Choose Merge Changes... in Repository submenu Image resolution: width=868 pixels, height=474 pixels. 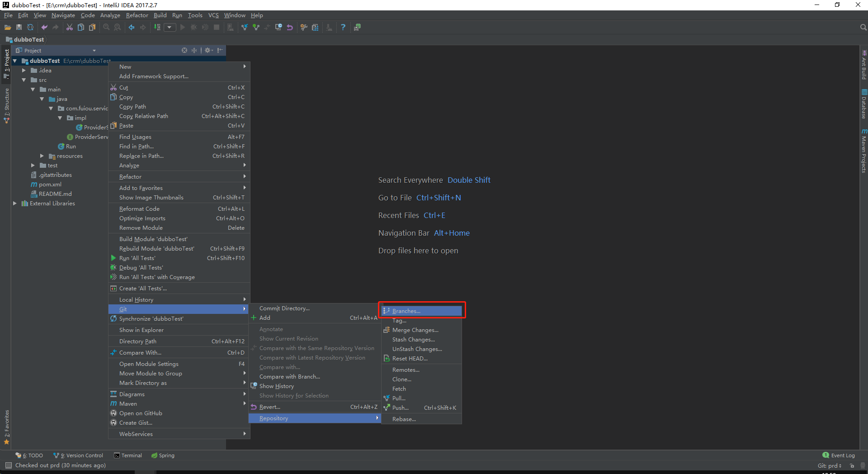[422, 330]
